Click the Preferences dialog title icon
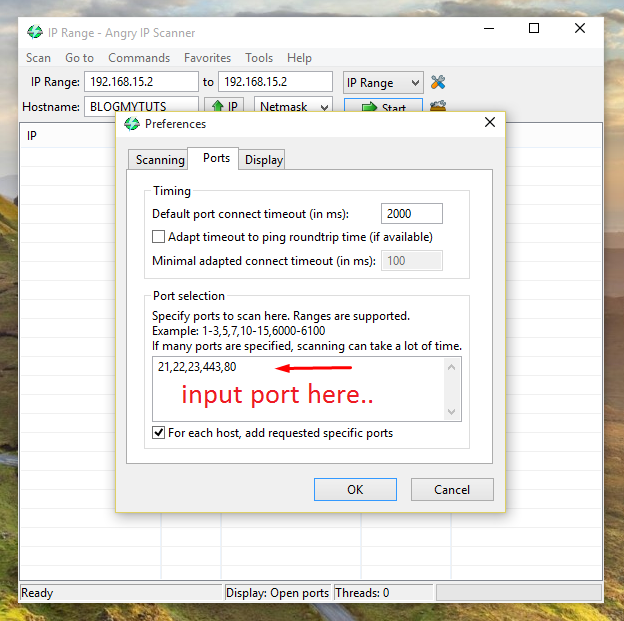624x621 pixels. (x=132, y=124)
